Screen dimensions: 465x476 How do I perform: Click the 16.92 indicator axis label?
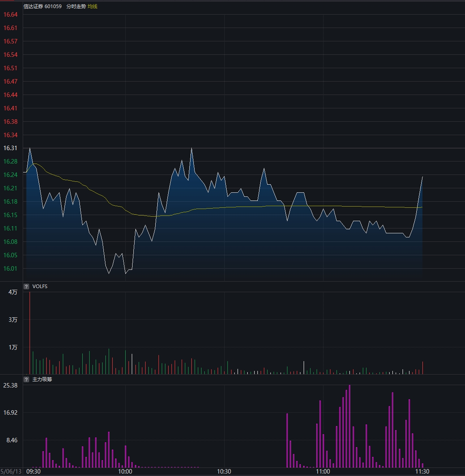[10, 413]
